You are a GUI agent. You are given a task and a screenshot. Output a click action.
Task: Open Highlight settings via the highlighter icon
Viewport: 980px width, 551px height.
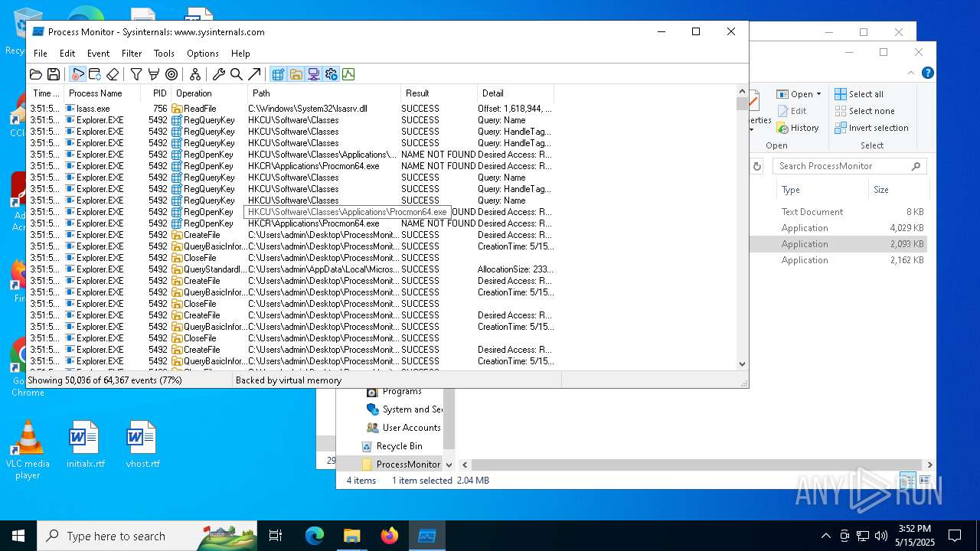point(153,74)
